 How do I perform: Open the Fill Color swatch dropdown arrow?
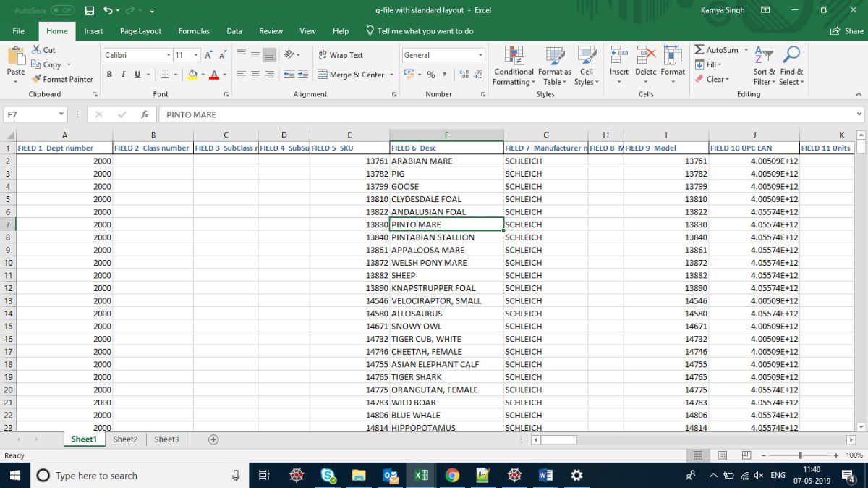pyautogui.click(x=203, y=75)
